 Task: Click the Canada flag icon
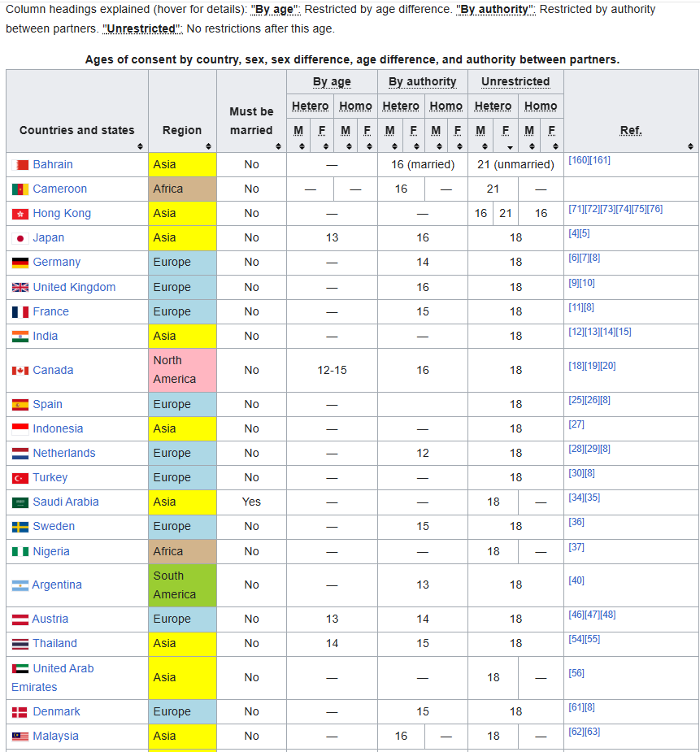[20, 371]
